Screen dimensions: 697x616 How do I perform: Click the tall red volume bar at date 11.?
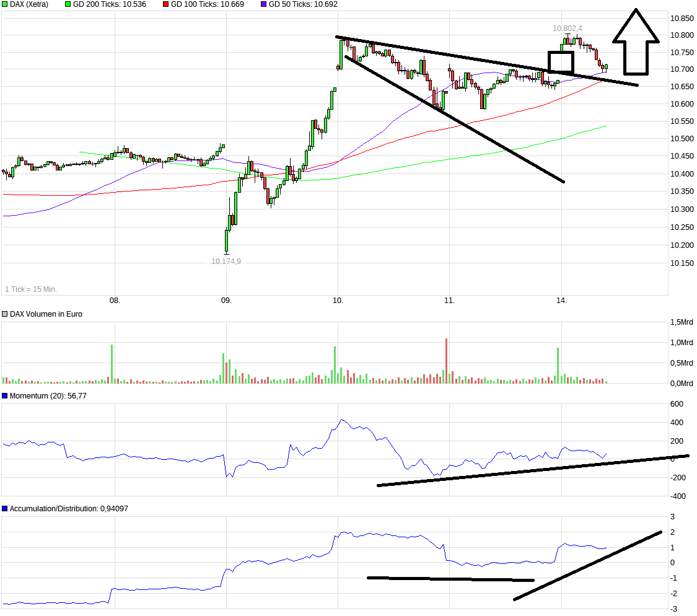[446, 361]
